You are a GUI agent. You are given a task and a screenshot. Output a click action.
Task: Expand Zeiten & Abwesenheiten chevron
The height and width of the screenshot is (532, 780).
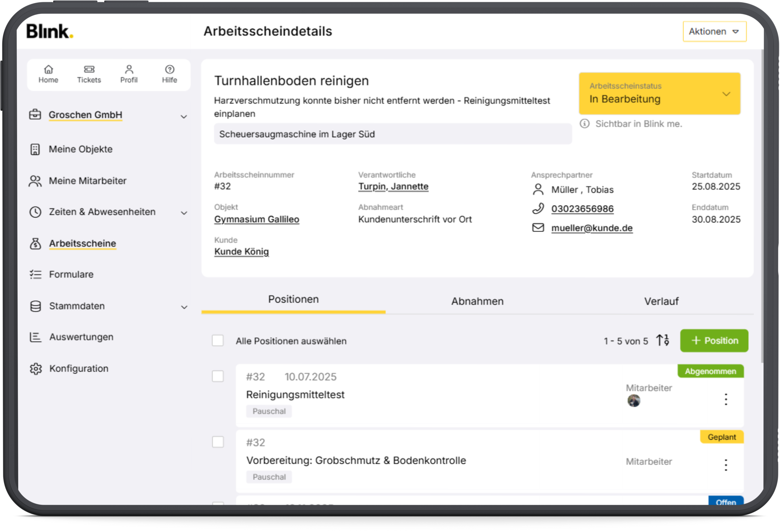[184, 213]
